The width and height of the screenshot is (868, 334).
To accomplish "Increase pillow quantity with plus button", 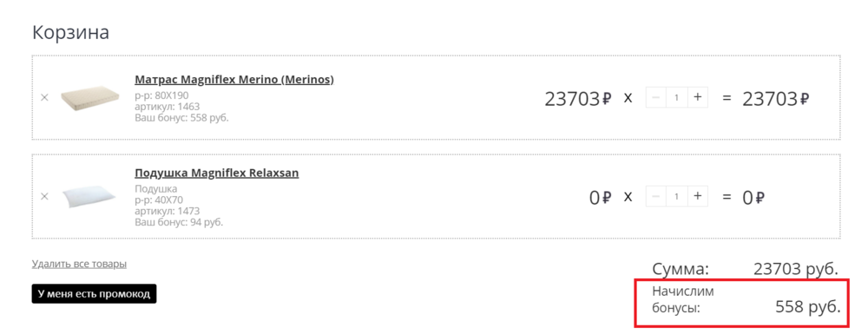I will [x=698, y=196].
